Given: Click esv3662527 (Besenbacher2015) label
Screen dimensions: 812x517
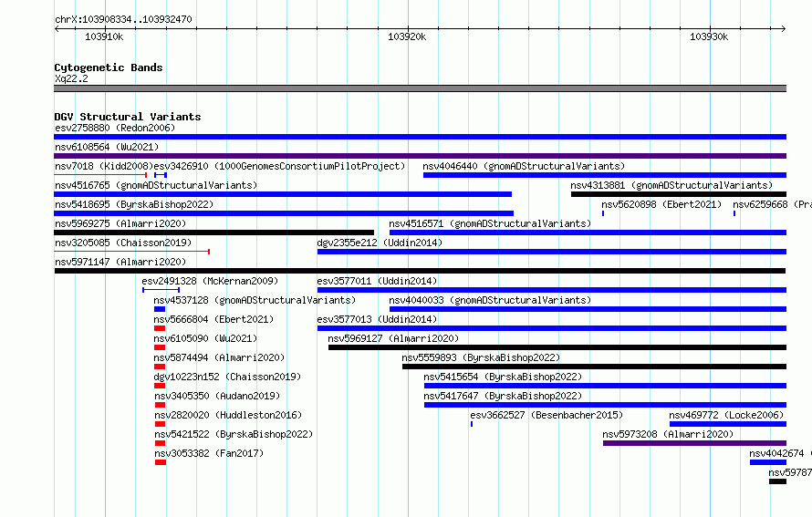Looking at the screenshot, I should point(547,415).
